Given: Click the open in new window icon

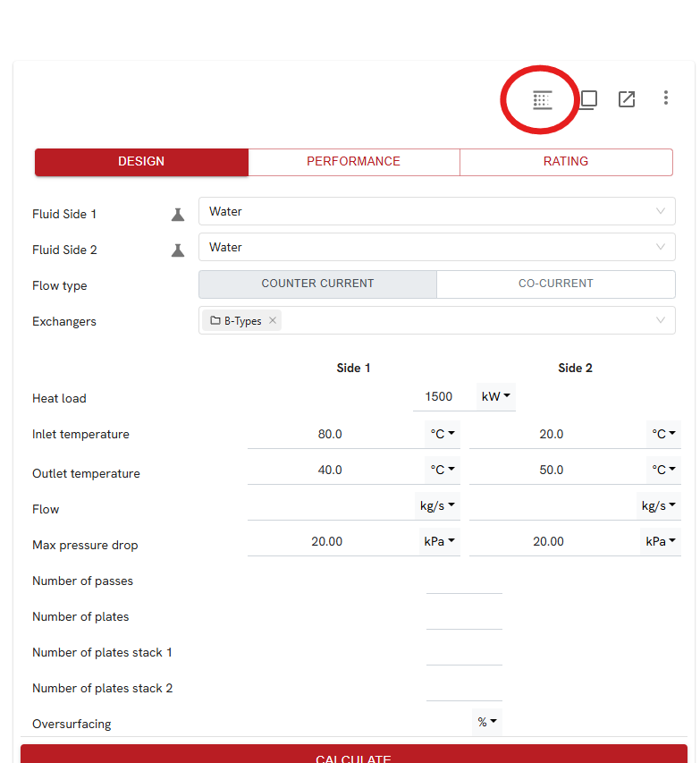Looking at the screenshot, I should coord(627,99).
